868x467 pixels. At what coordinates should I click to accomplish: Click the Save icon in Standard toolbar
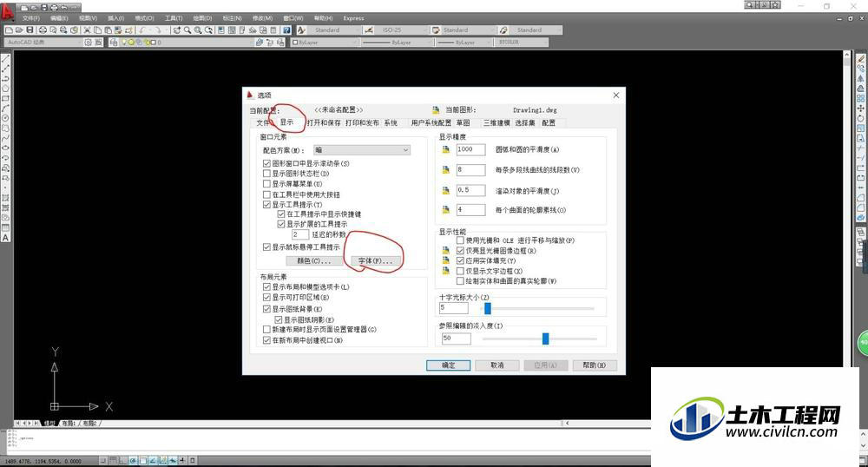pos(30,30)
